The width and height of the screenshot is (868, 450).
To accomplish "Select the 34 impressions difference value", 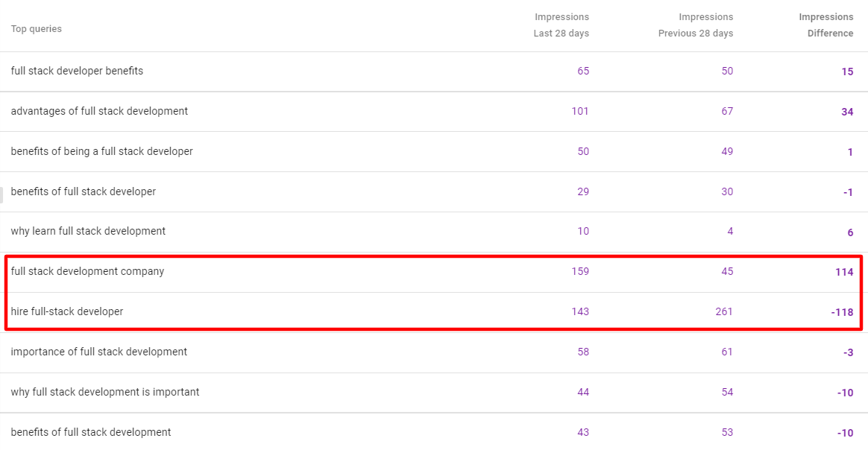I will click(847, 112).
